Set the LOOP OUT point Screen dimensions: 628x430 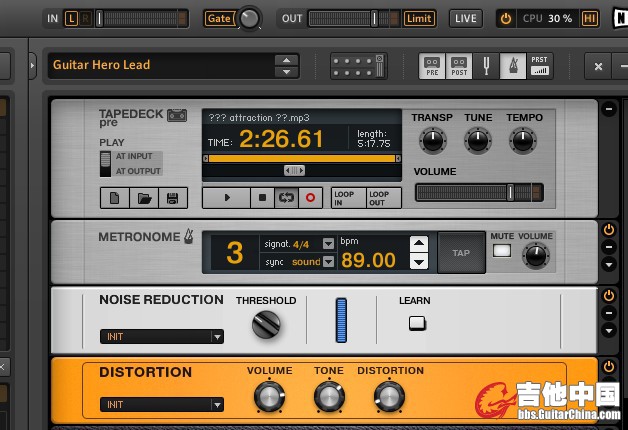pos(384,198)
